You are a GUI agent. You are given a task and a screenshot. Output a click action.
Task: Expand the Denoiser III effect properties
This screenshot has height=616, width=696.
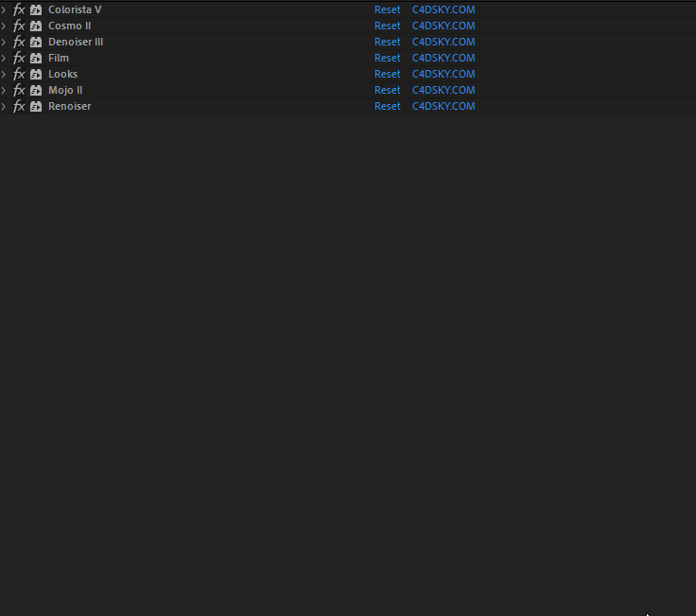(x=4, y=42)
